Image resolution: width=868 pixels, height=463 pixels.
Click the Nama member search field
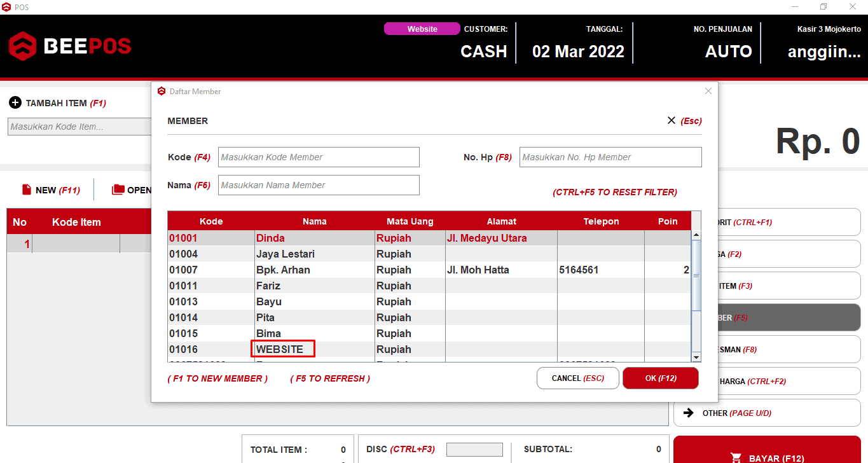pos(319,185)
